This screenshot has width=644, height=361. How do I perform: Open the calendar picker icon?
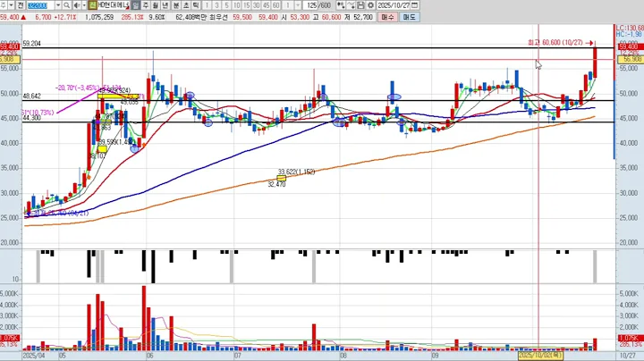(x=414, y=5)
